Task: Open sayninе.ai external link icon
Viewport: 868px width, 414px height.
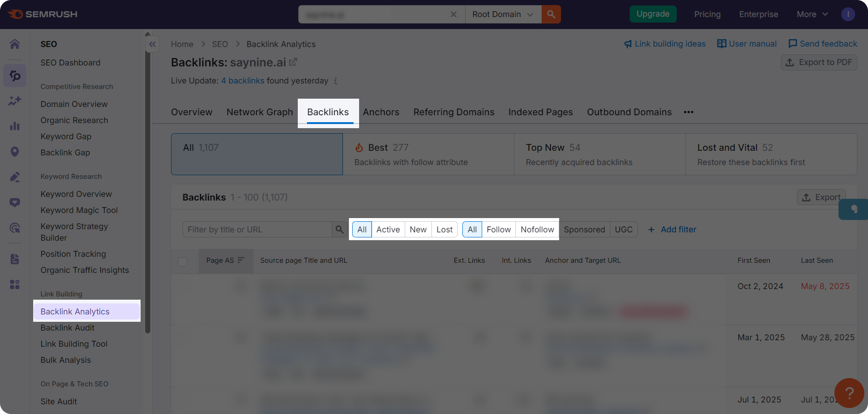Action: 293,61
